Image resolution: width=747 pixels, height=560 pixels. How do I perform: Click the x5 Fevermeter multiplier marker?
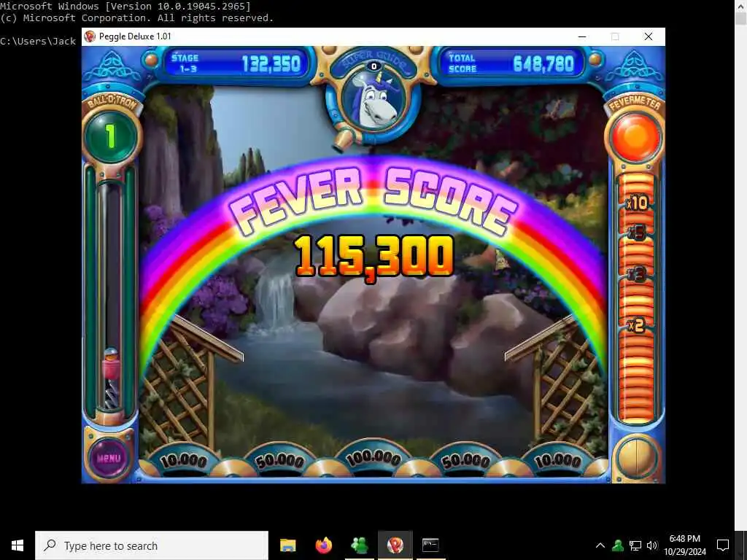coord(637,233)
